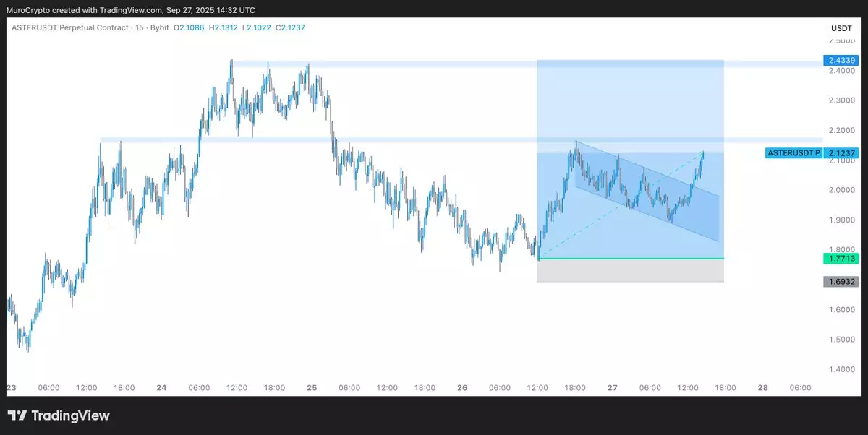Select the 15 interval label in the chart legend
Image resolution: width=868 pixels, height=435 pixels.
pyautogui.click(x=139, y=27)
